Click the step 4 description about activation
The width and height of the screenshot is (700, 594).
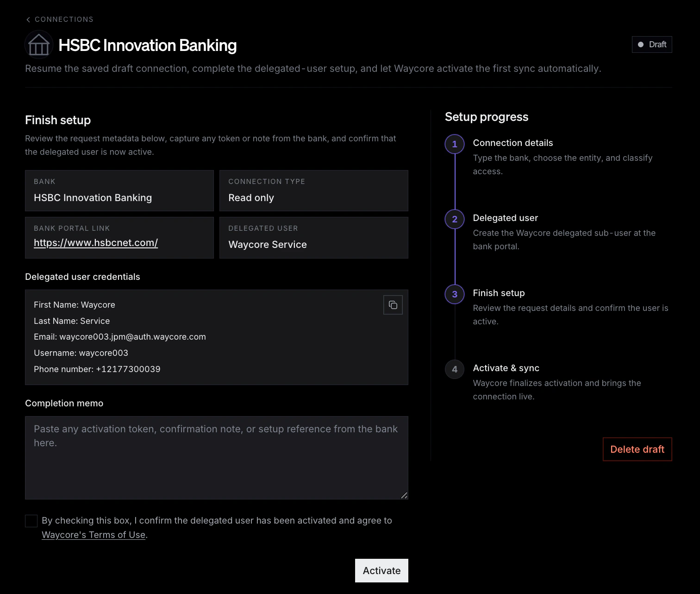click(557, 390)
